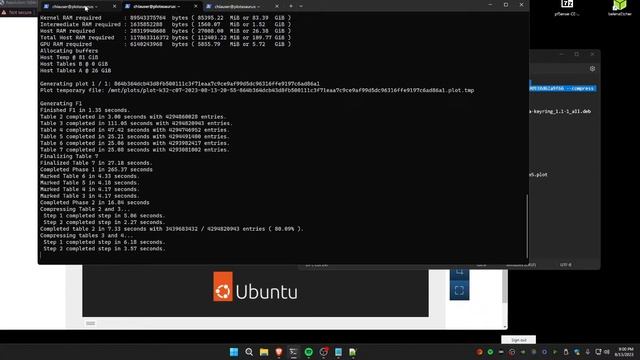Click the taskbar clock showing 8:00 PM
The height and width of the screenshot is (360, 640).
click(625, 352)
